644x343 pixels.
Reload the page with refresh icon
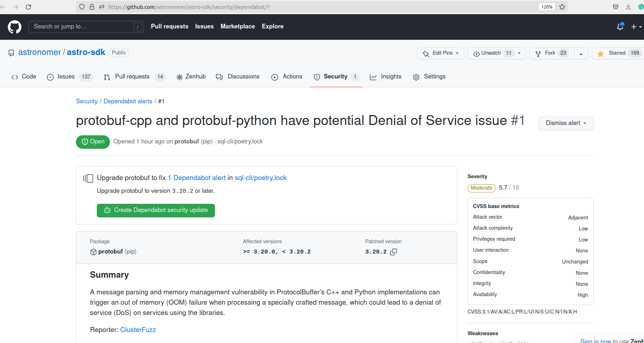(29, 7)
